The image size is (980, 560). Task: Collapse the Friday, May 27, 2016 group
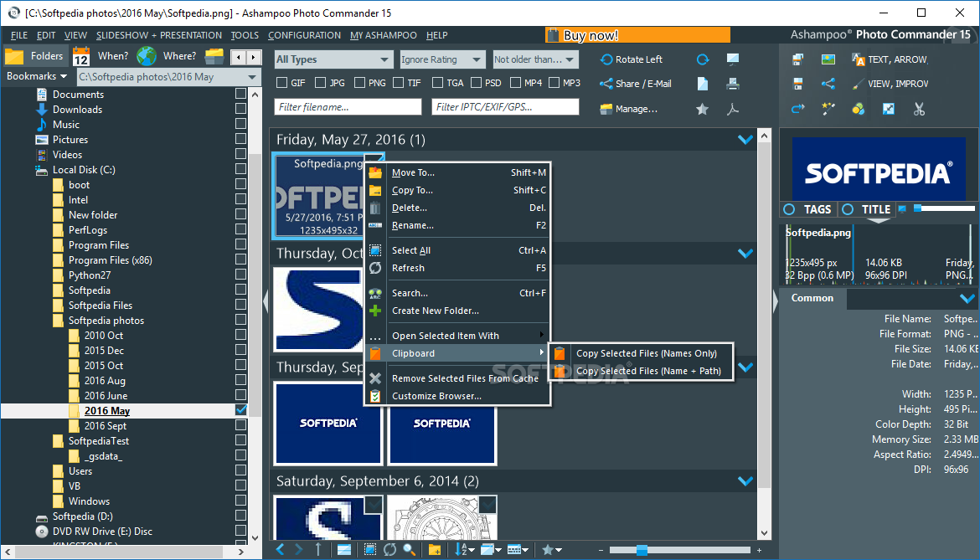(x=745, y=139)
